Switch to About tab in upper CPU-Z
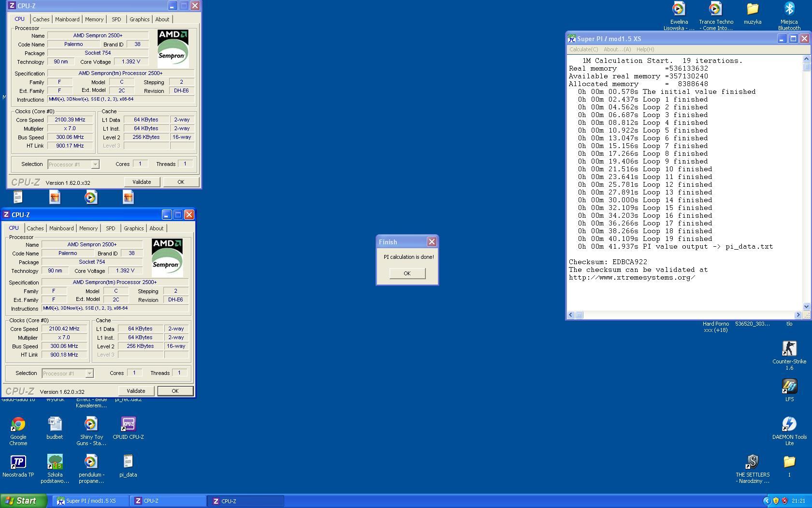The width and height of the screenshot is (812, 508). (x=162, y=19)
